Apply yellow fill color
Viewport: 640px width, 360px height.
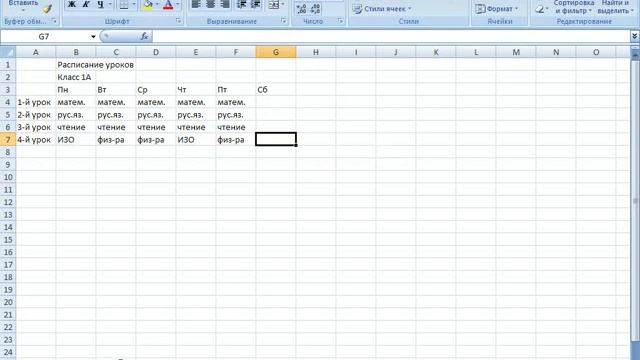point(148,4)
